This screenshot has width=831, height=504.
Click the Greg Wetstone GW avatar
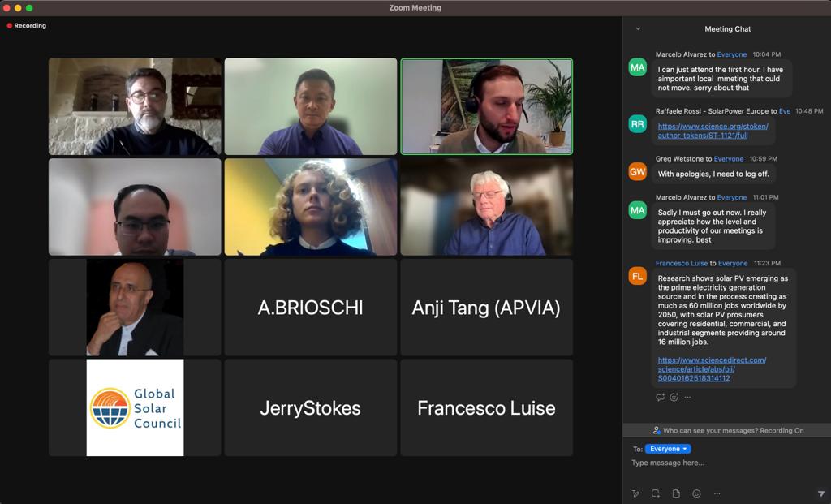tap(638, 171)
